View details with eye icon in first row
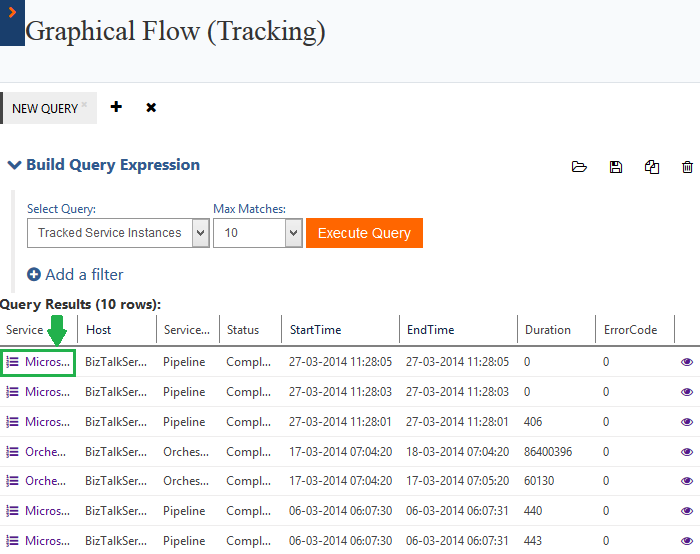This screenshot has width=700, height=554. pyautogui.click(x=687, y=362)
